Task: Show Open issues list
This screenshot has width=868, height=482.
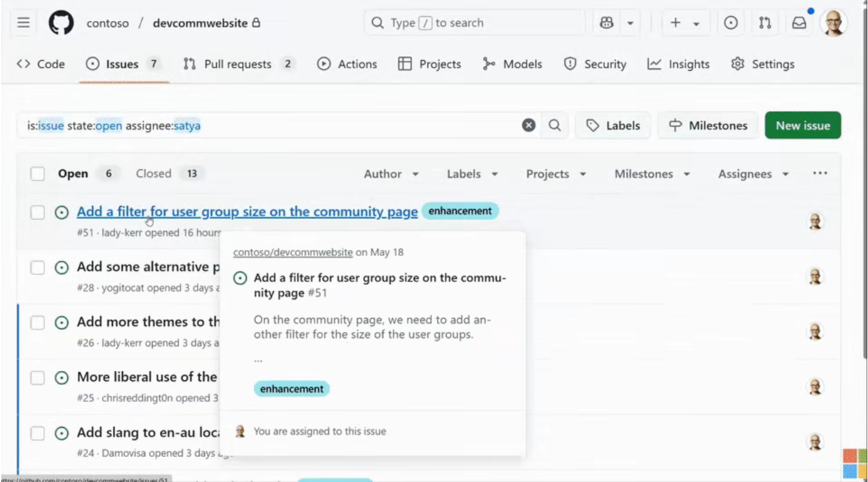Action: (x=88, y=174)
